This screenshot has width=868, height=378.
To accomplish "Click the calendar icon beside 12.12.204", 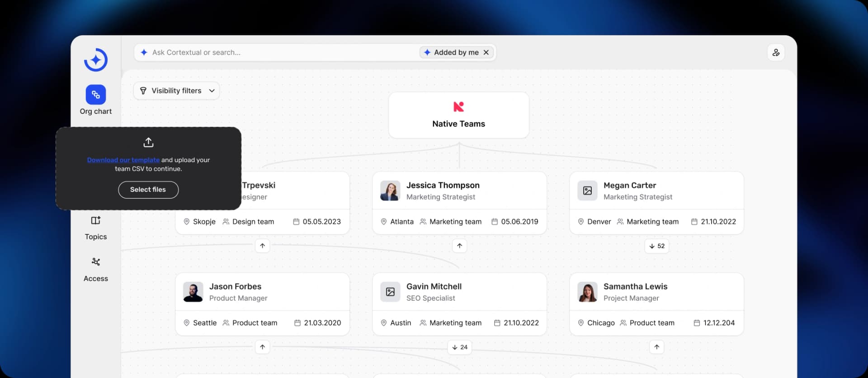I will [x=697, y=323].
